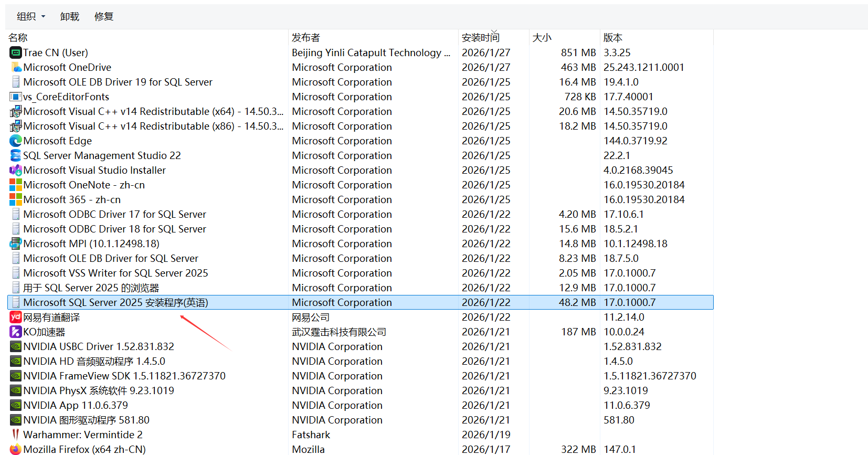Image resolution: width=868 pixels, height=455 pixels.
Task: Click the NVIDIA PhysX 系统软件 icon
Action: click(x=16, y=390)
